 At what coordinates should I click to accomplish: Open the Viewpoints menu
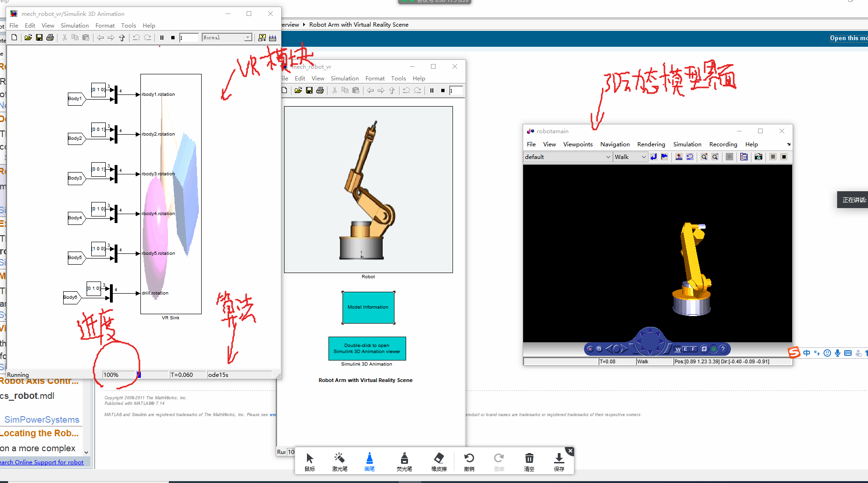click(x=577, y=144)
